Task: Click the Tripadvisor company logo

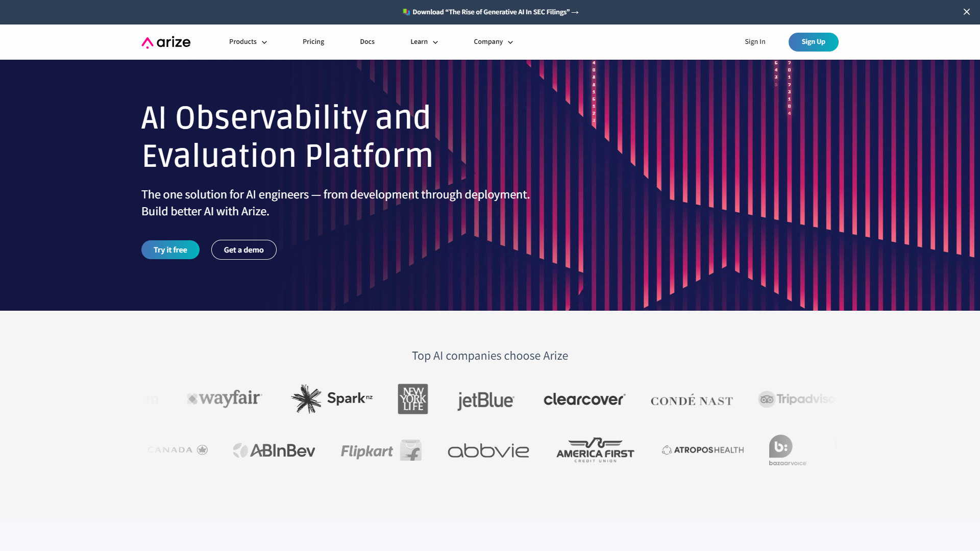Action: tap(798, 398)
